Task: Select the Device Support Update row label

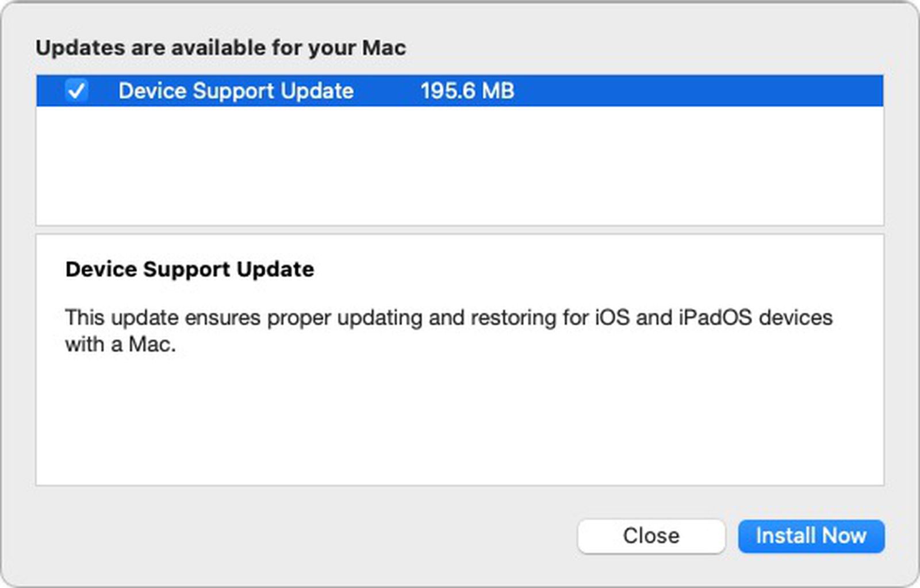Action: tap(236, 91)
